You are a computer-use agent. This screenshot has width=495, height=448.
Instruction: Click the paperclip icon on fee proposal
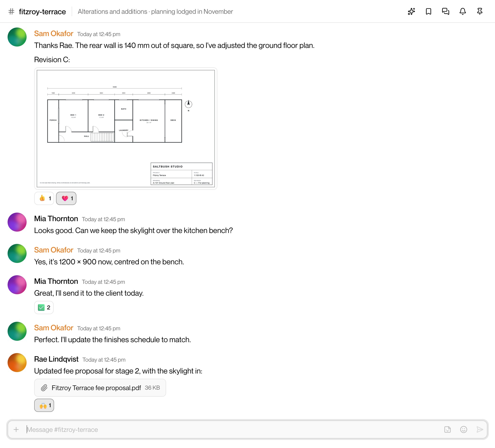tap(44, 388)
